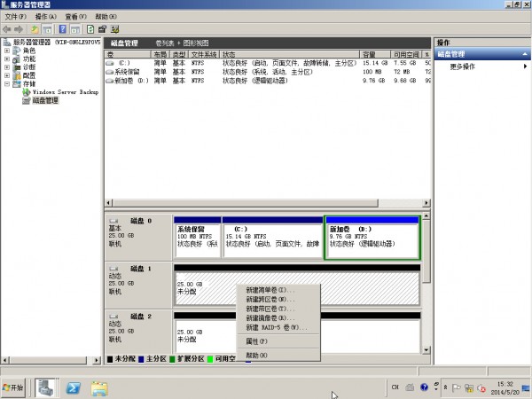Open the 操作 menu in menu bar
Image resolution: width=532 pixels, height=399 pixels.
click(x=46, y=17)
